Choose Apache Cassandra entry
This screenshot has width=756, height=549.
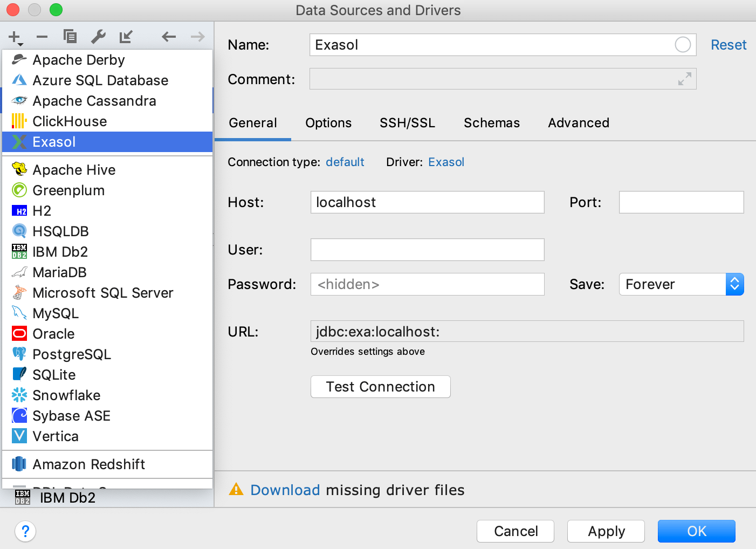click(107, 101)
